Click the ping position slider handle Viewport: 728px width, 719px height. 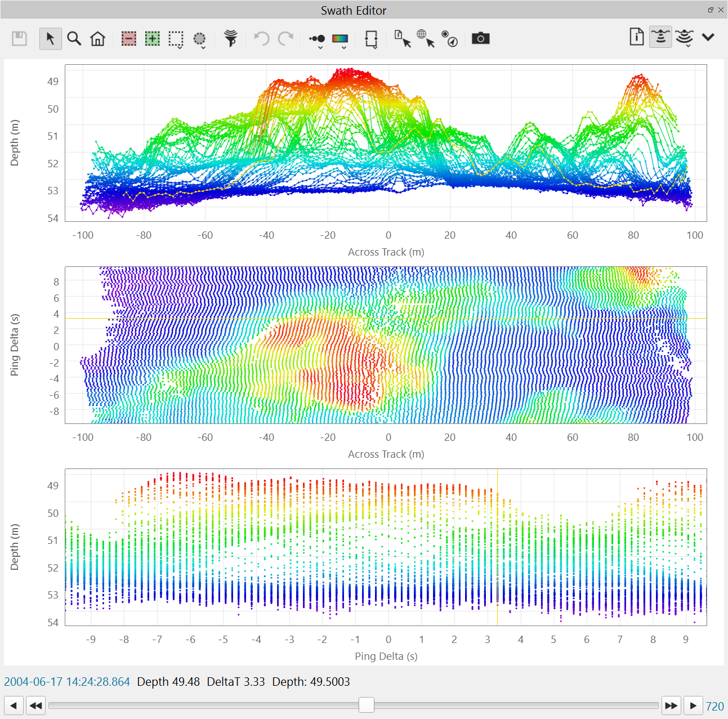point(367,705)
